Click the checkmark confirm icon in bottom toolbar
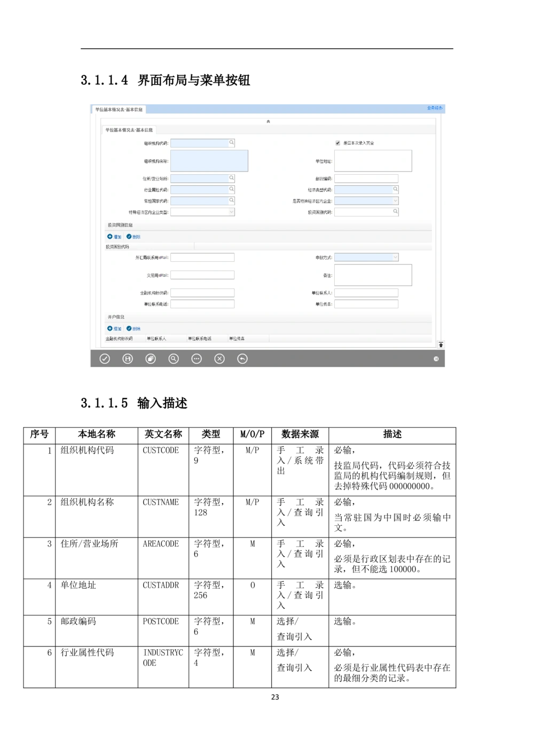Viewport: 534px width, 756px height. pyautogui.click(x=105, y=358)
